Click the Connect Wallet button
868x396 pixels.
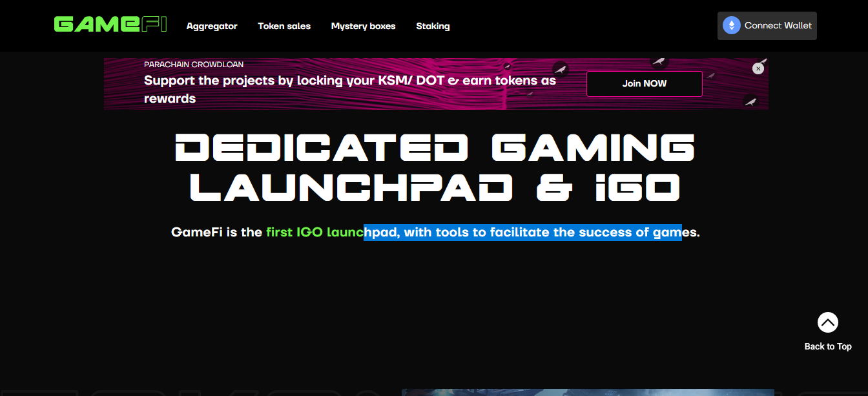[x=767, y=26]
